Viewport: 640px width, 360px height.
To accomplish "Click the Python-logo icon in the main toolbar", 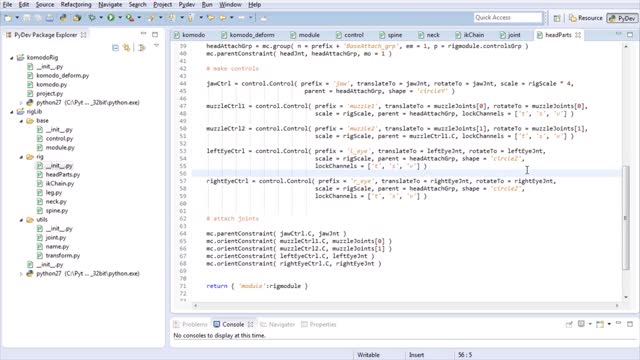I will click(x=63, y=18).
